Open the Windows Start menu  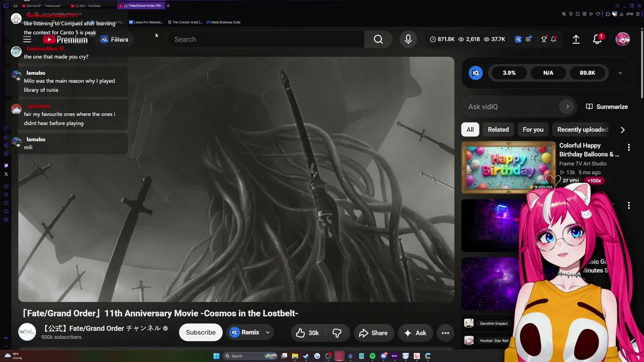[x=216, y=356]
